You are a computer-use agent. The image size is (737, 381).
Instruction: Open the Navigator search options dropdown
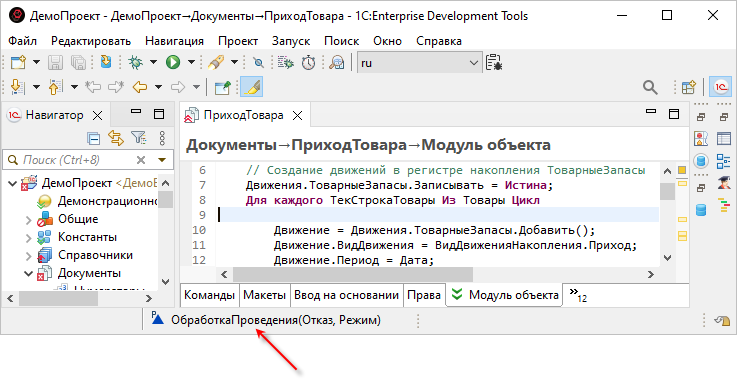[162, 160]
